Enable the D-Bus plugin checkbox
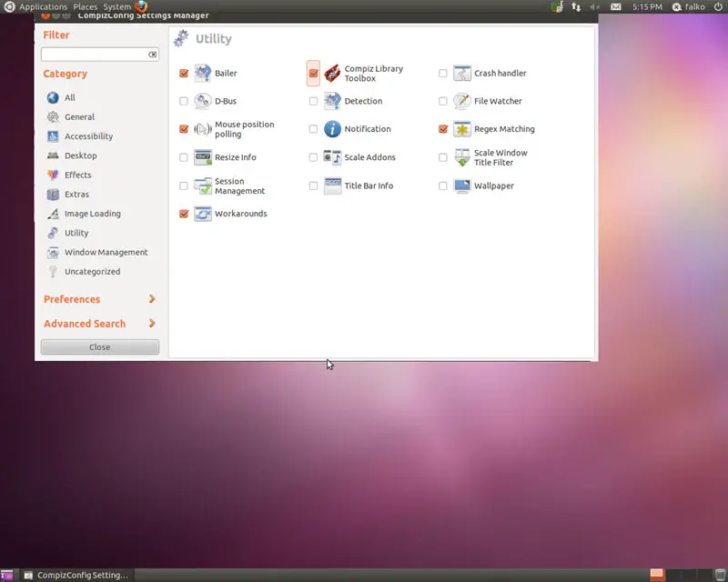The width and height of the screenshot is (728, 582). (184, 102)
